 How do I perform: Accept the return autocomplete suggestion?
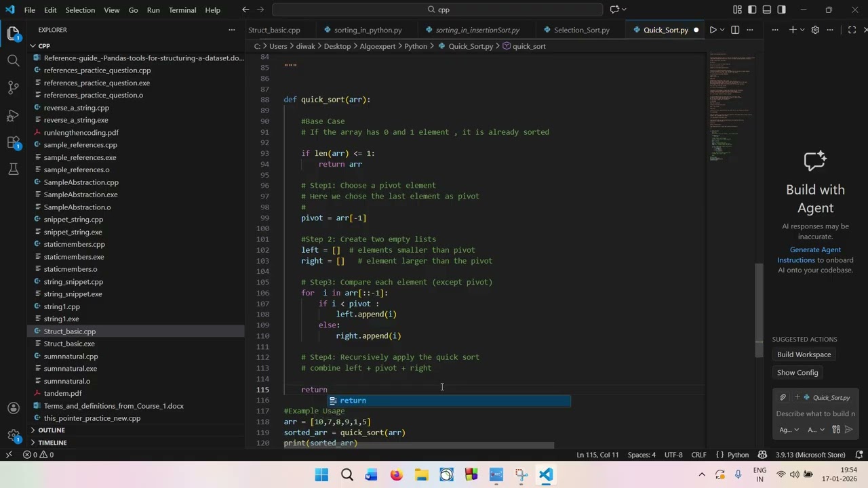click(x=449, y=401)
